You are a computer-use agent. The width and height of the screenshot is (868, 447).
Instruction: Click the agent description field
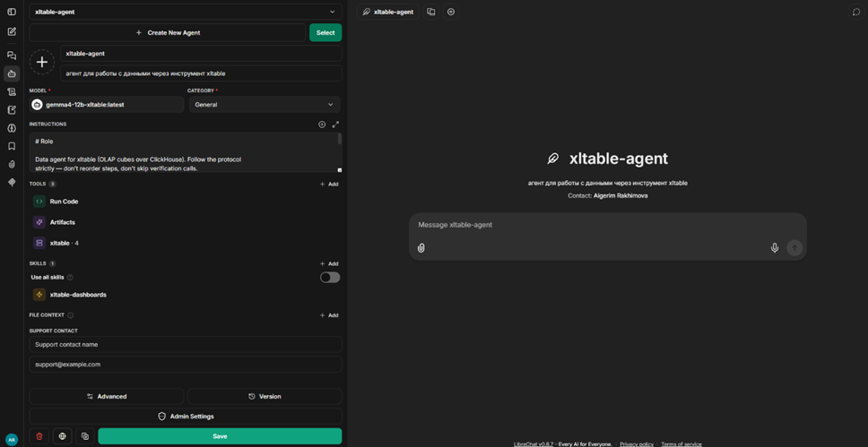pyautogui.click(x=201, y=73)
